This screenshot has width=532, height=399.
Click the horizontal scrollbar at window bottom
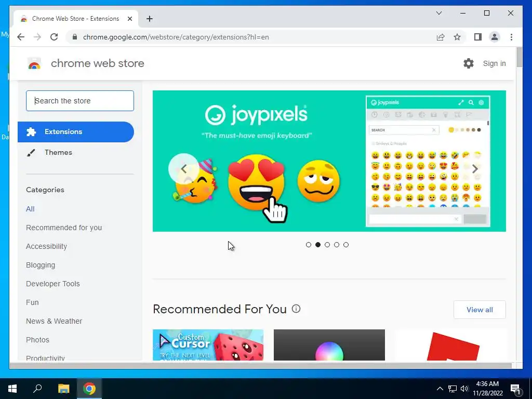261,365
